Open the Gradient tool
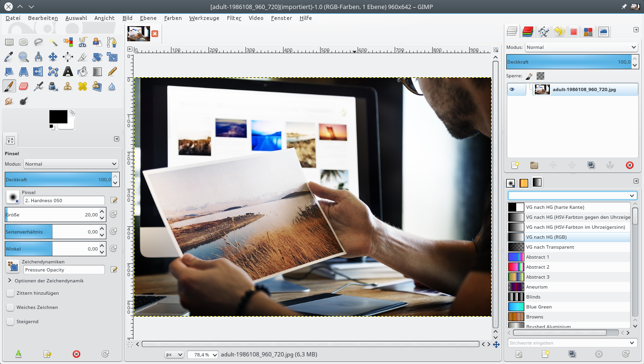Screen dimensions: 644x364 click(97, 72)
